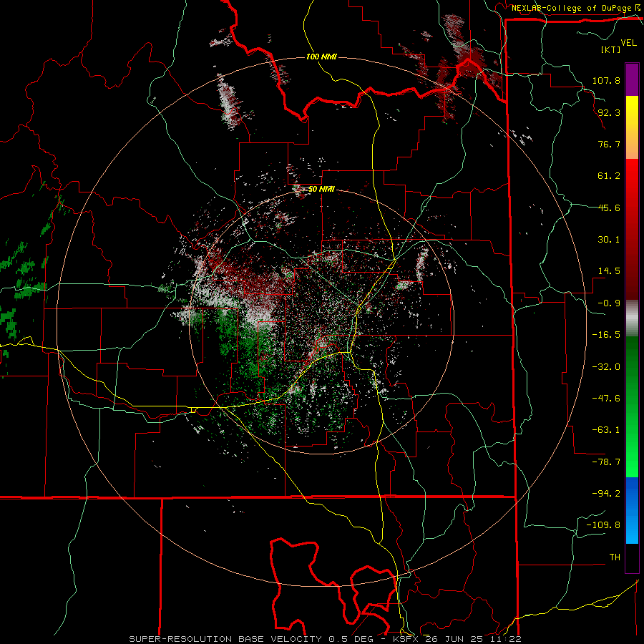Image resolution: width=644 pixels, height=644 pixels.
Task: Click the [KT] units label
Action: pos(610,49)
